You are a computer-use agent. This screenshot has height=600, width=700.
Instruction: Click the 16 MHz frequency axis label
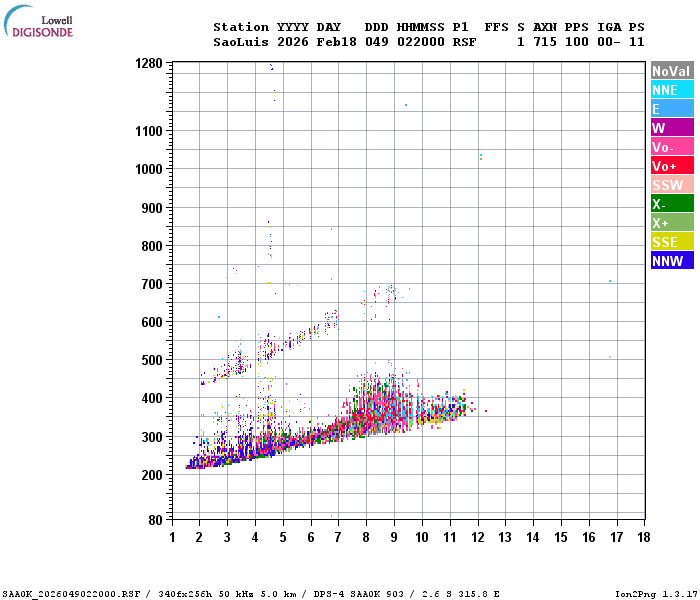[x=589, y=537]
